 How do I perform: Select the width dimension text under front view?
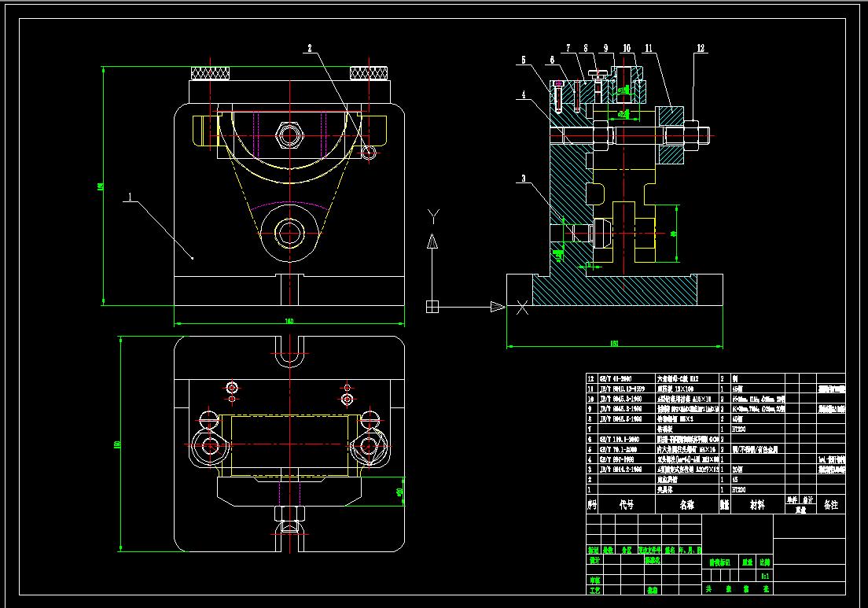(x=289, y=321)
